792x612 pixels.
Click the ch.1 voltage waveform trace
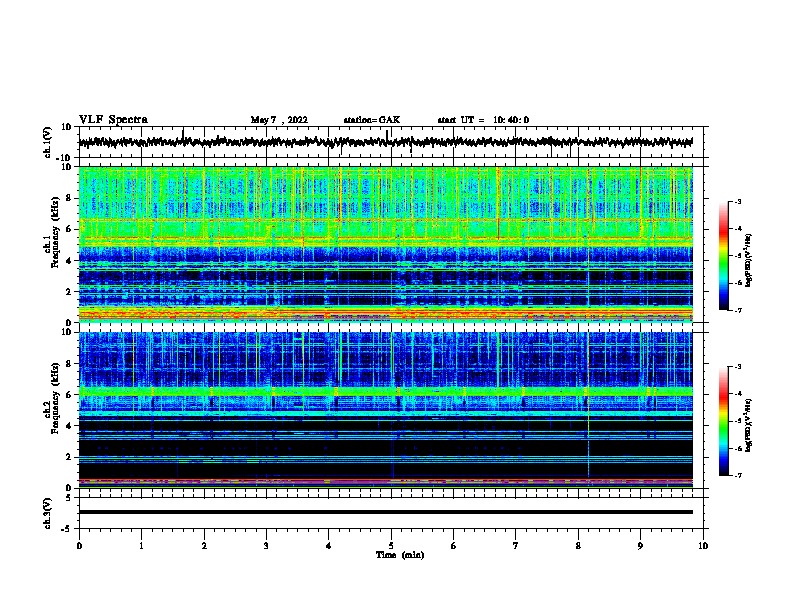tap(385, 142)
